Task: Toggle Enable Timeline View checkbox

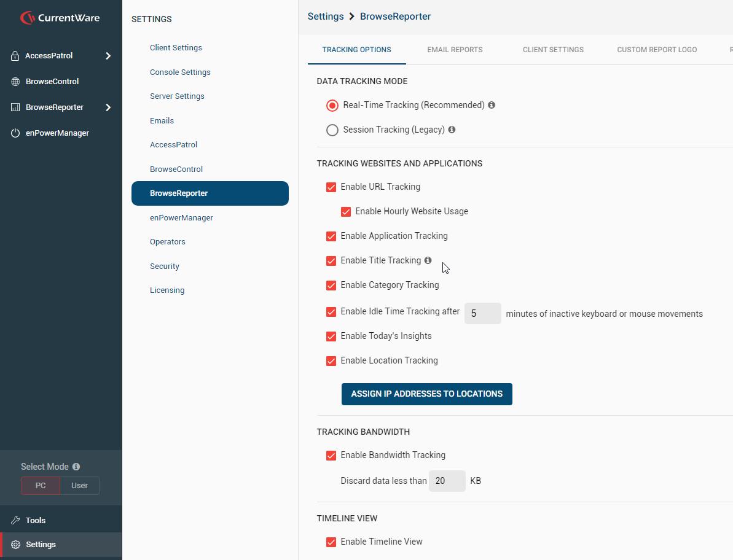Action: click(x=331, y=542)
